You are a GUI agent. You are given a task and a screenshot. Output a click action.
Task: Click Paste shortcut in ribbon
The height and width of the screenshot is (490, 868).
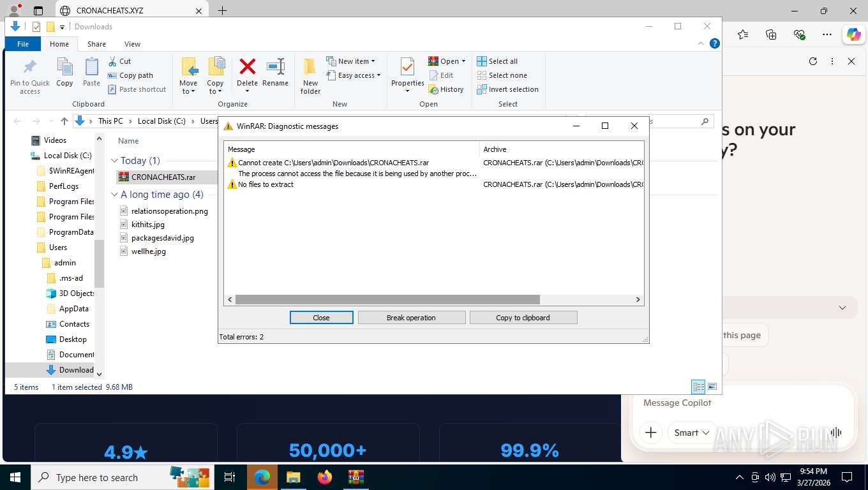(x=137, y=89)
